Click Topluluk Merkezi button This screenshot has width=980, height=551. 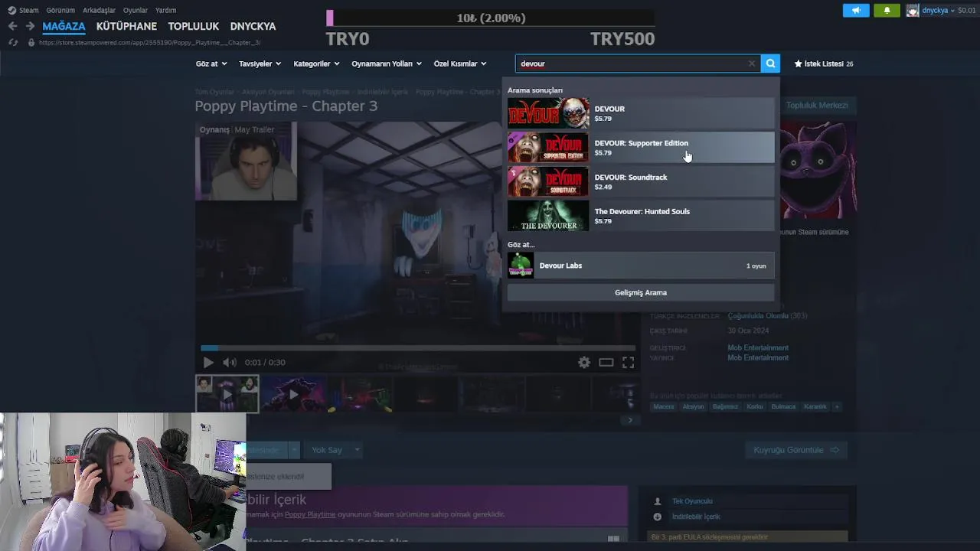[x=817, y=105]
